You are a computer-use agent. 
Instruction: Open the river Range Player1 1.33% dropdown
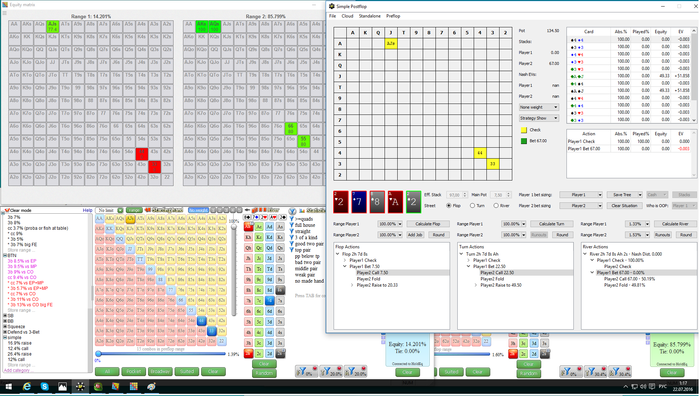tap(637, 224)
